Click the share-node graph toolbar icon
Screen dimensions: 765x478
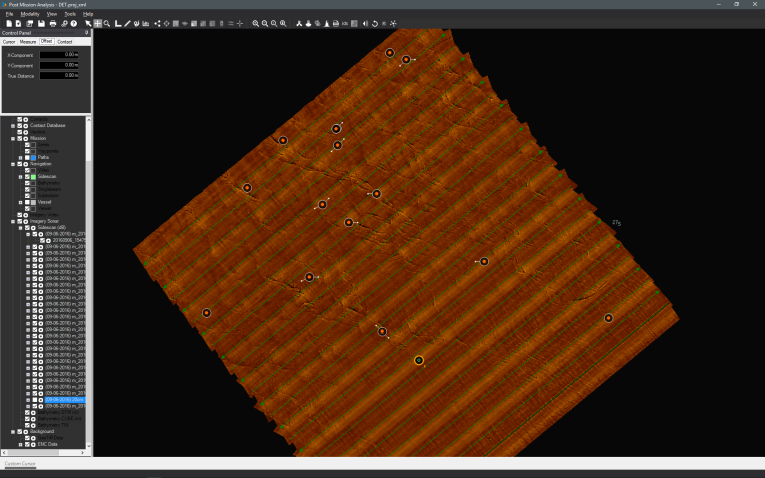(157, 23)
